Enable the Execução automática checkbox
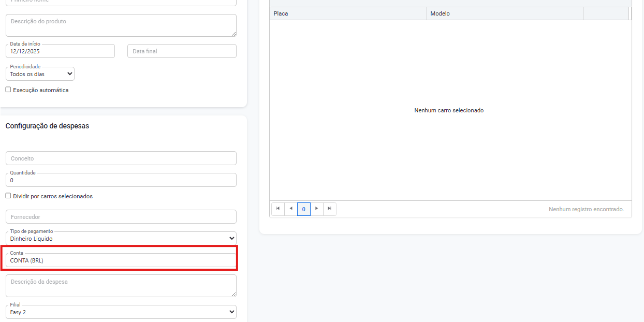644x322 pixels. 8,90
